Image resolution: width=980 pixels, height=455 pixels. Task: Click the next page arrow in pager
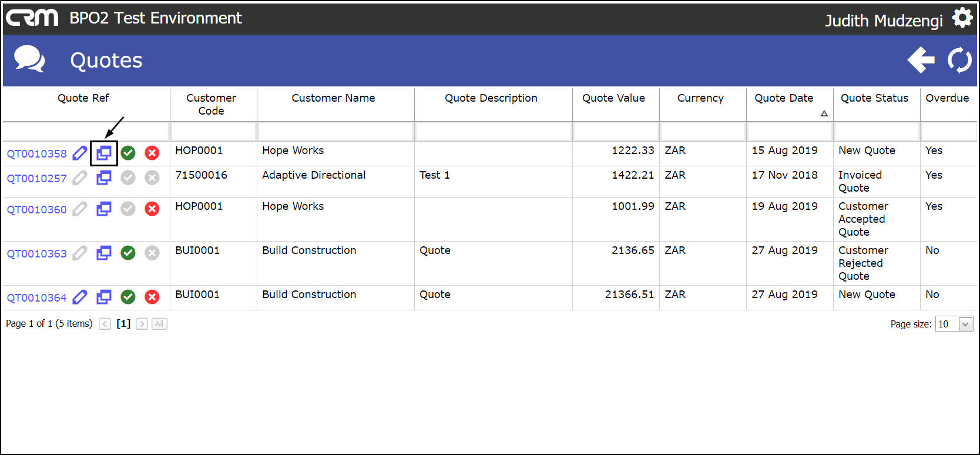coord(142,324)
